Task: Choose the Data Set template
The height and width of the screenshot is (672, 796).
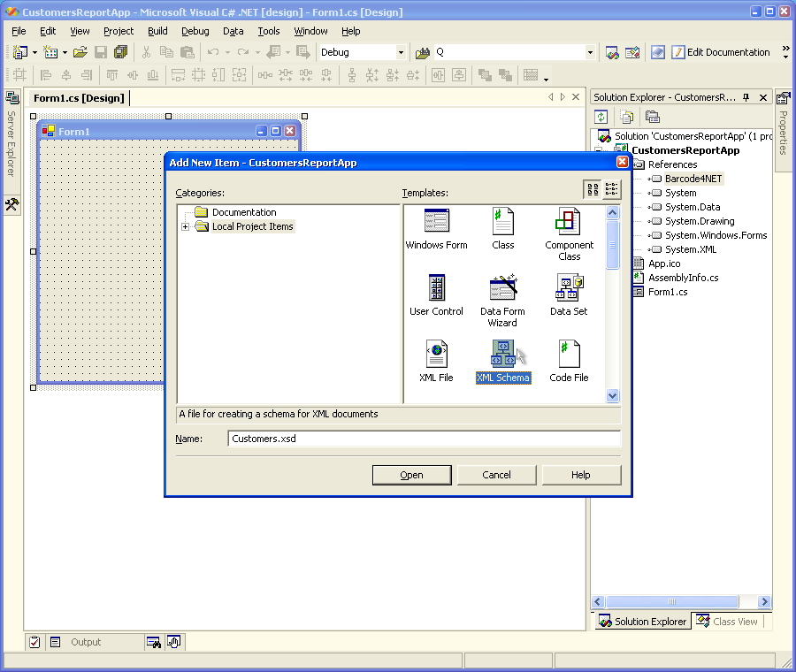Action: coord(569,289)
